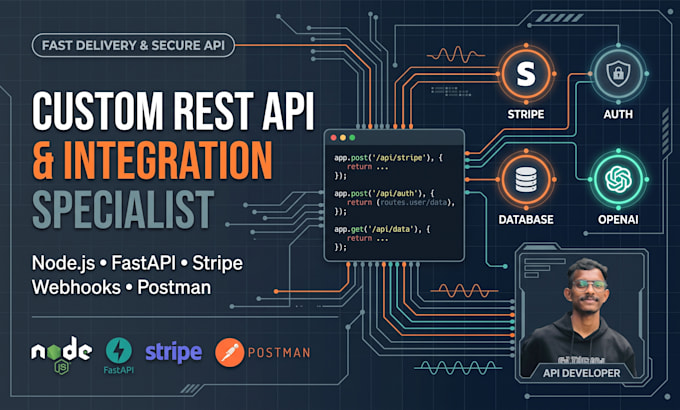This screenshot has width=680, height=410.
Task: Click the orange Postman circle icon
Action: (229, 352)
